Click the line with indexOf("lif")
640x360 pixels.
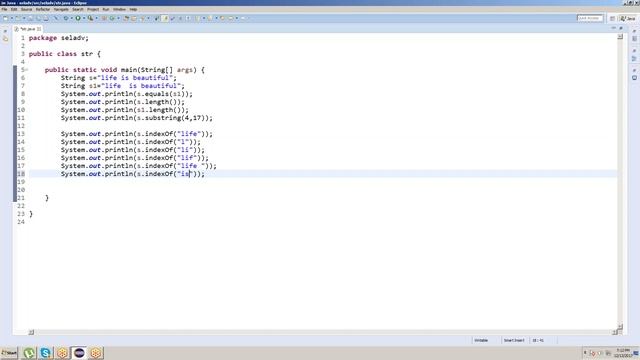(135, 158)
